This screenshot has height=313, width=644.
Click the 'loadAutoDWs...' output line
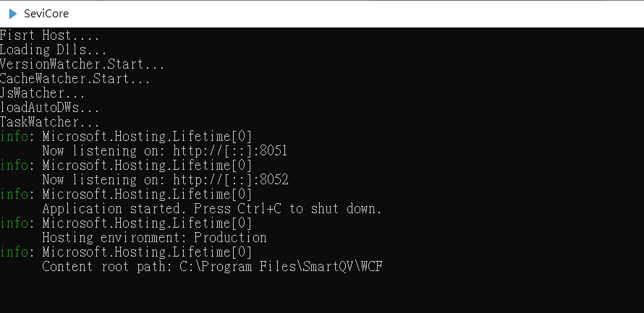pos(50,108)
